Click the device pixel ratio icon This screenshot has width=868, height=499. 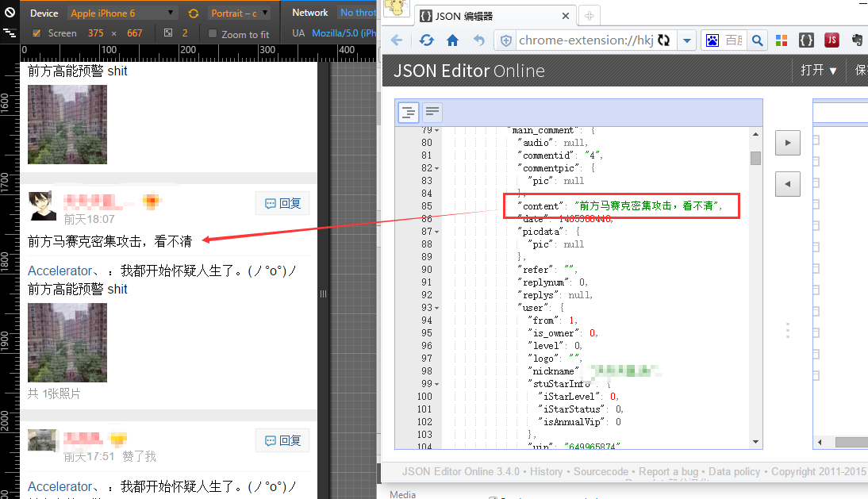pos(168,33)
